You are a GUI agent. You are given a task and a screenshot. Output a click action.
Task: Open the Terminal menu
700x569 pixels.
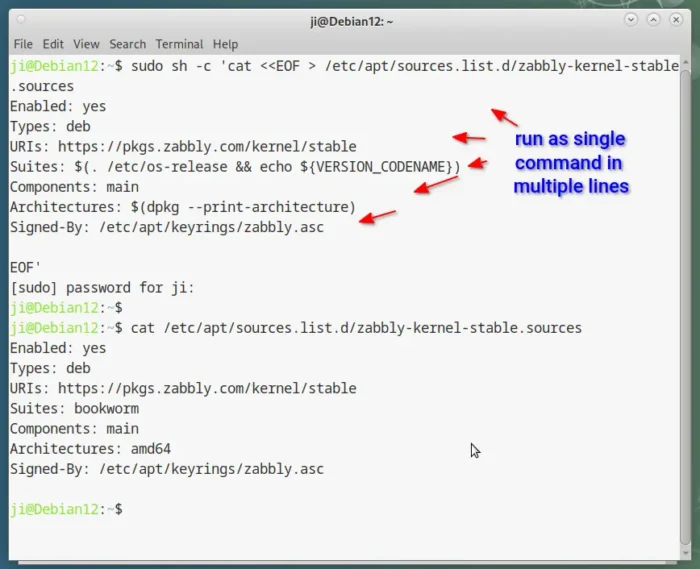[179, 44]
